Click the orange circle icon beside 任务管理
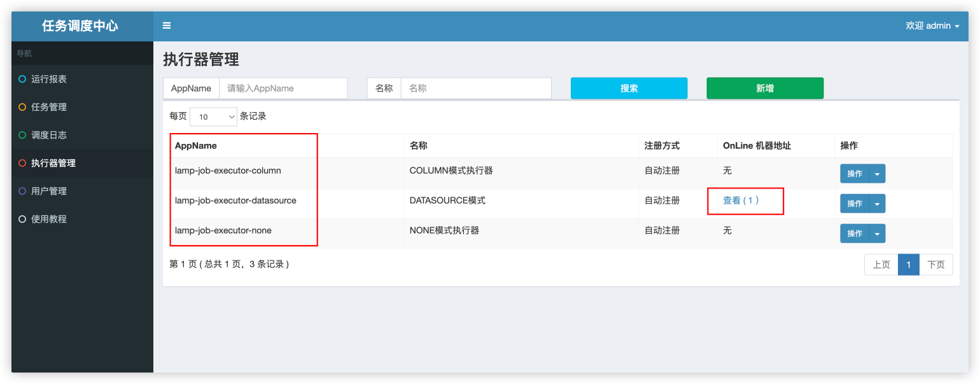 [x=22, y=107]
